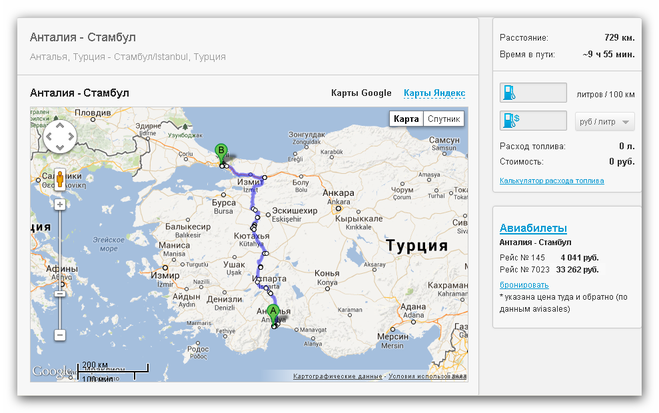Open Калькулятор расхода топлива link
The width and height of the screenshot is (659, 413).
(x=551, y=181)
